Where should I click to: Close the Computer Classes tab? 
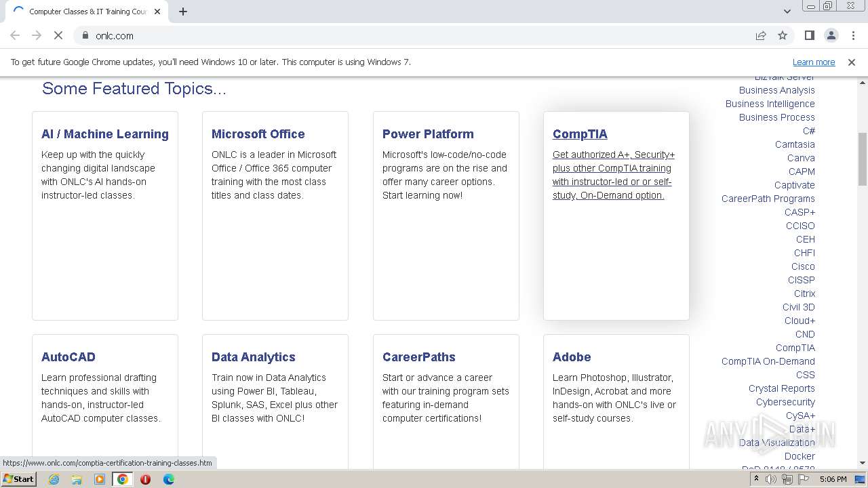(157, 12)
